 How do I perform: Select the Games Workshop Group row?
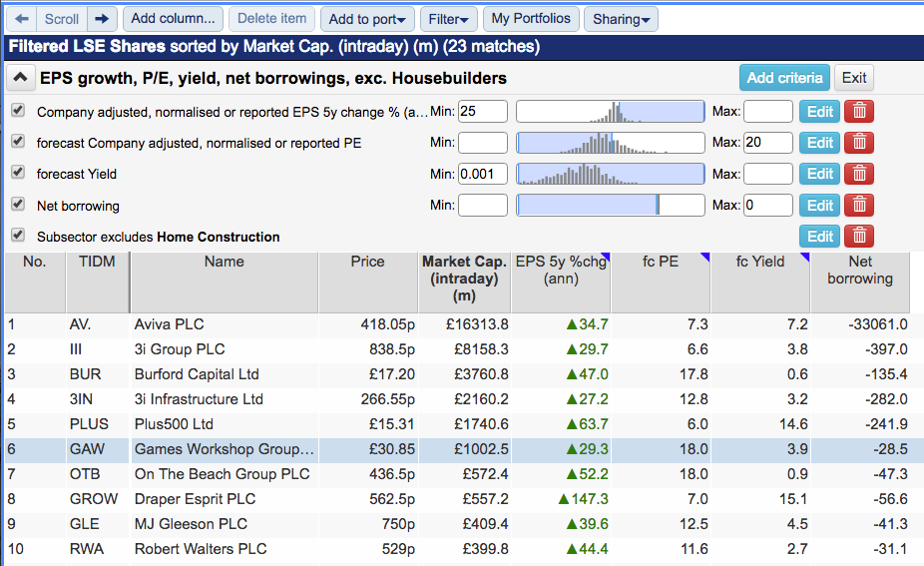click(x=464, y=449)
